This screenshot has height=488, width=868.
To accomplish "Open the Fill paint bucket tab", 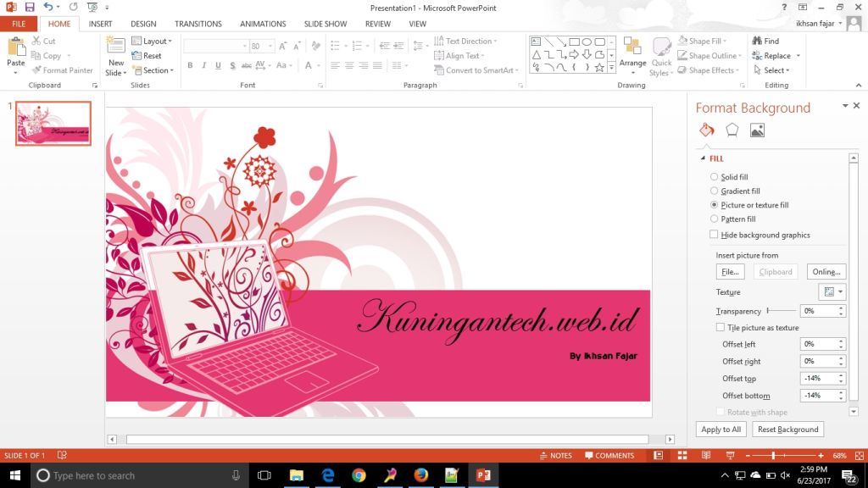I will pos(706,130).
